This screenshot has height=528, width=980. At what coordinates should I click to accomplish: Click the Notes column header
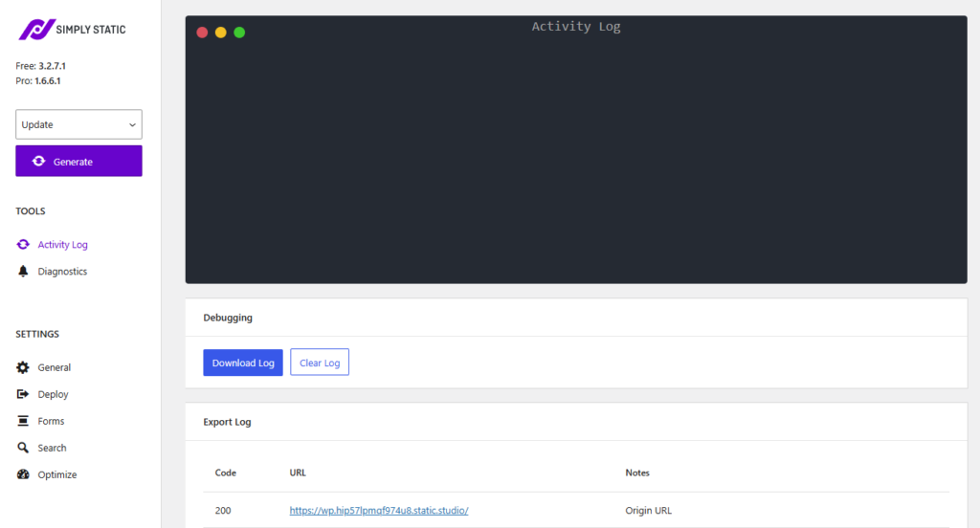pos(637,473)
